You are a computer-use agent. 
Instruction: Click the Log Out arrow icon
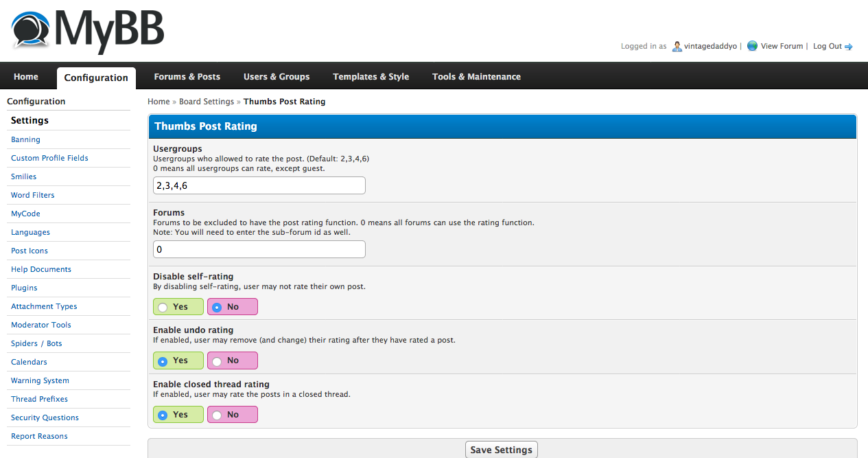pos(848,47)
